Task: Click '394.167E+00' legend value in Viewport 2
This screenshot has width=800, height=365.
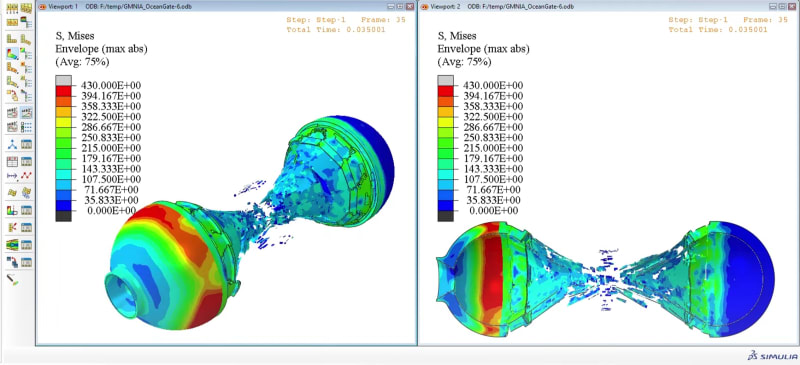Action: (493, 95)
